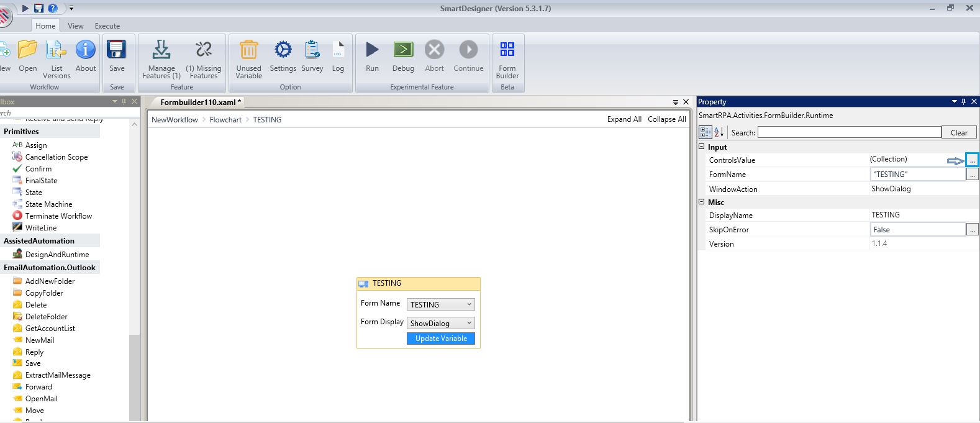Click the Survey clipboard icon
This screenshot has width=980, height=423.
[x=312, y=50]
